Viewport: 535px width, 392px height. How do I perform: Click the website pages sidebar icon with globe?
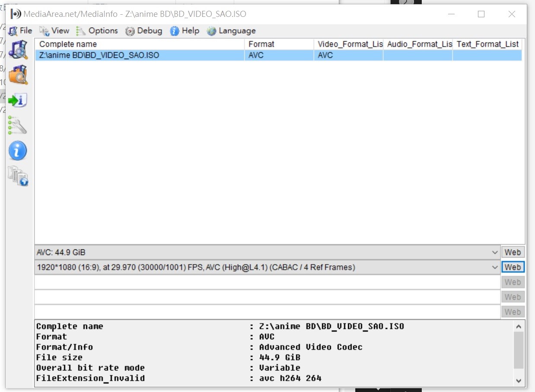[x=18, y=176]
